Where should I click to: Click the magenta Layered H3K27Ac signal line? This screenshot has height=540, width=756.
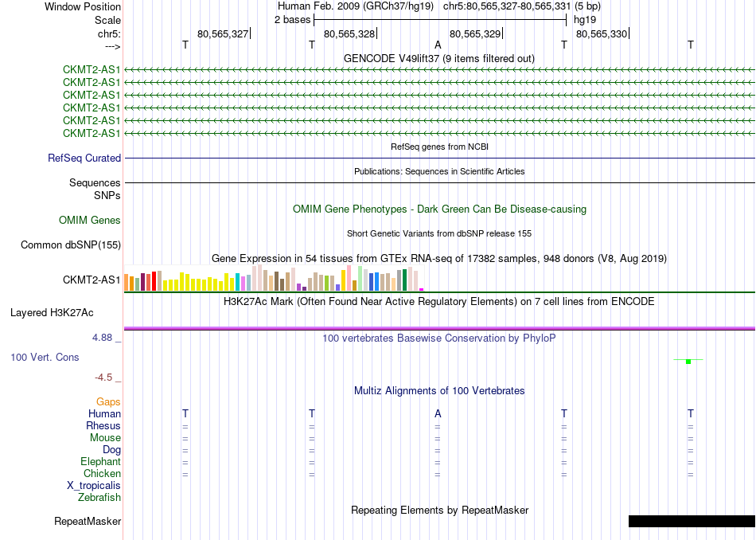[440, 328]
